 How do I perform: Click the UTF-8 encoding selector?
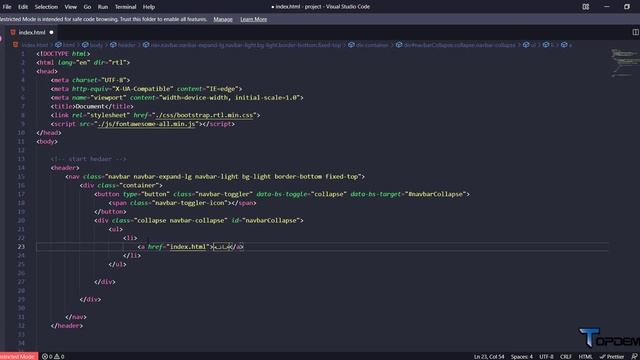546,356
